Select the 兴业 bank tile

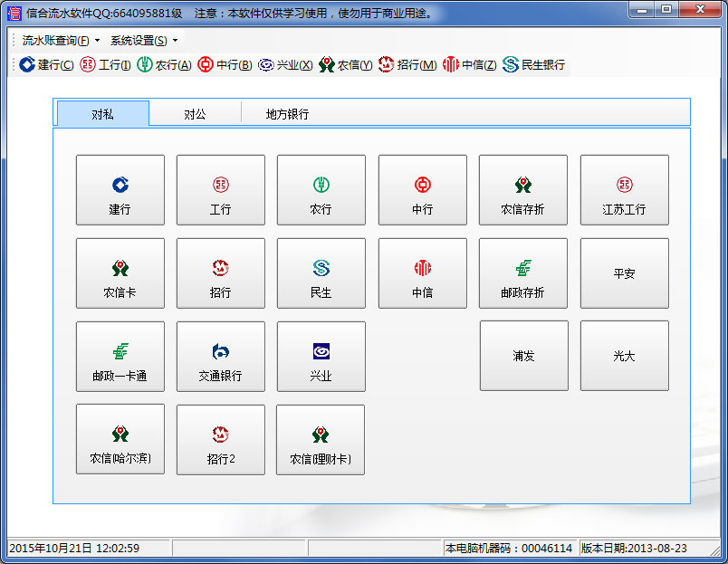click(321, 357)
